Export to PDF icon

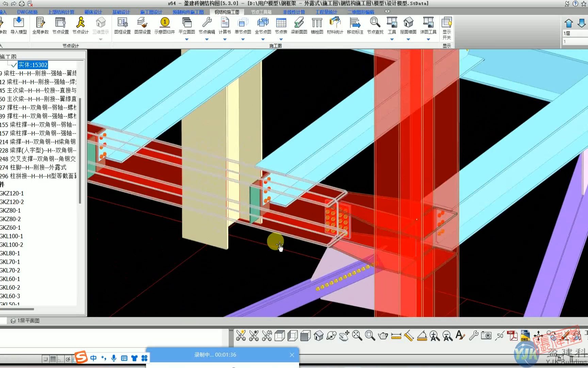pyautogui.click(x=512, y=336)
